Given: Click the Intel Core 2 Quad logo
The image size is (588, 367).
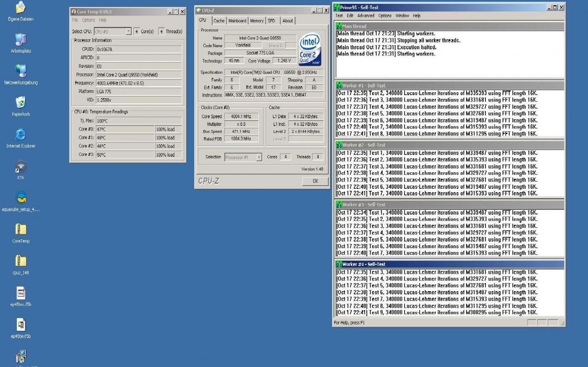Looking at the screenshot, I should (310, 50).
